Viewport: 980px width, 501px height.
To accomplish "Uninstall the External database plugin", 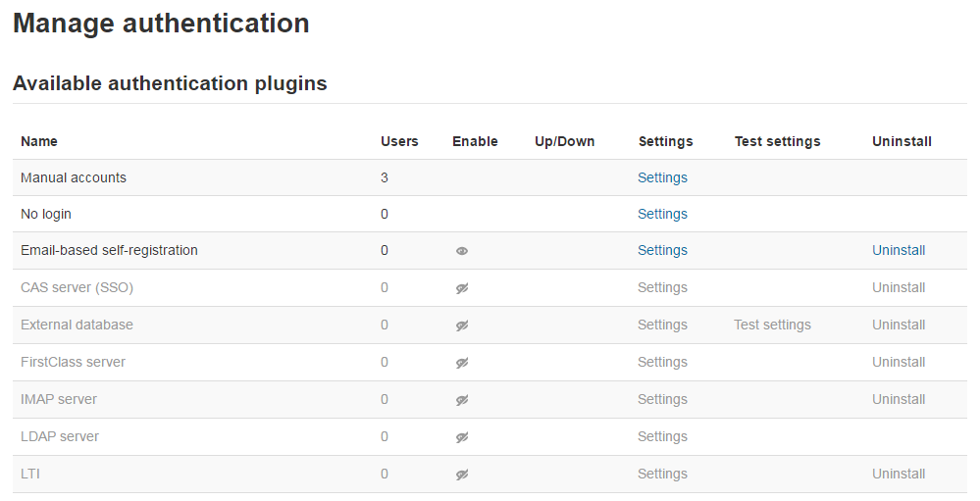I will (x=899, y=325).
